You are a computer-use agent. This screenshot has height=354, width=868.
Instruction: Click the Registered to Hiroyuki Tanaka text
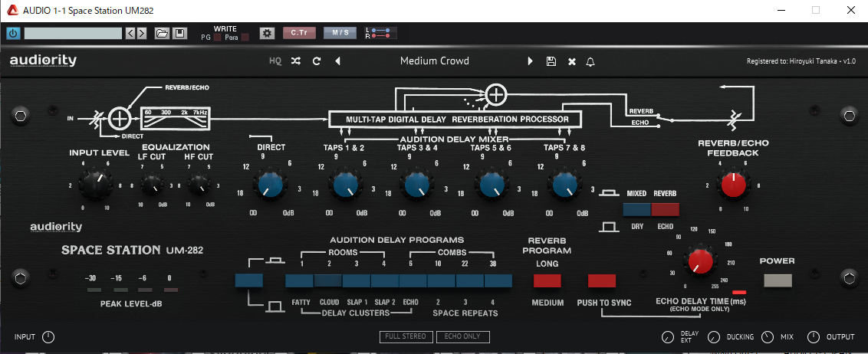[x=801, y=61]
